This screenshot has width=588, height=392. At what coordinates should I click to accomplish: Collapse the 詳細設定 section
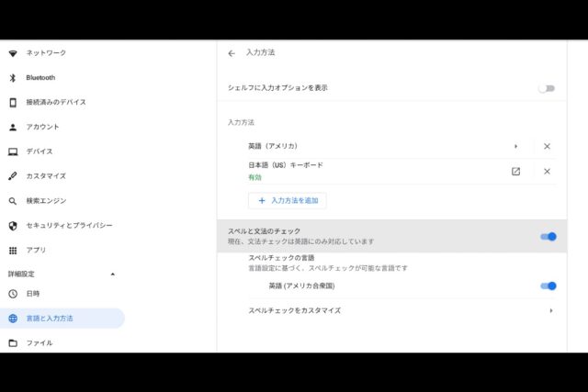pyautogui.click(x=113, y=274)
